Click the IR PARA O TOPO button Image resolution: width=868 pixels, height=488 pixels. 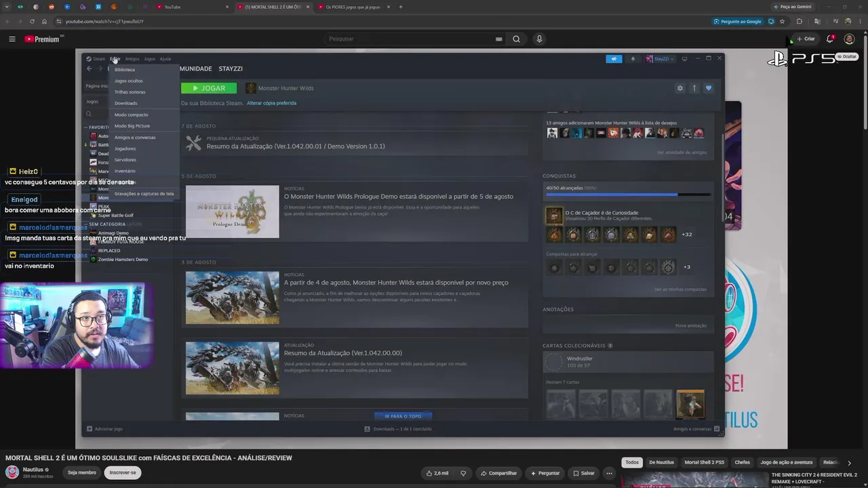[403, 416]
